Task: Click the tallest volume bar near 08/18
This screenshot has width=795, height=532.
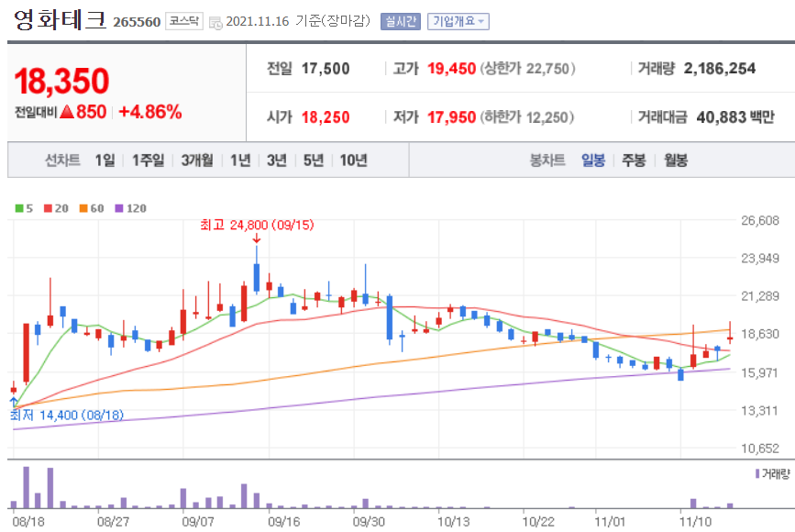Action: click(x=27, y=487)
